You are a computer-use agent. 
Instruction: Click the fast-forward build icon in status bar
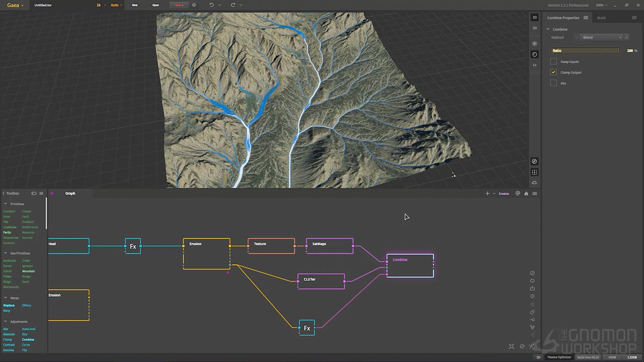coord(538,357)
